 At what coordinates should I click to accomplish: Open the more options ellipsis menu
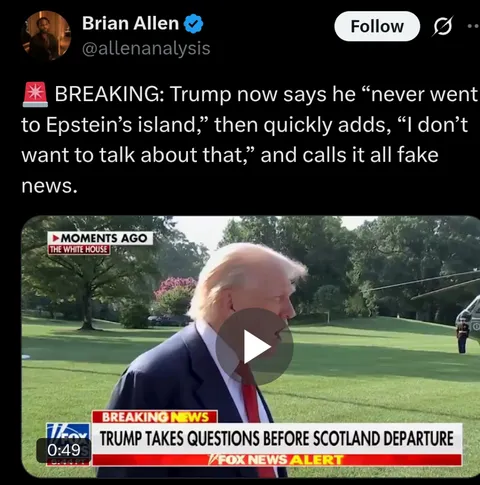click(x=473, y=26)
